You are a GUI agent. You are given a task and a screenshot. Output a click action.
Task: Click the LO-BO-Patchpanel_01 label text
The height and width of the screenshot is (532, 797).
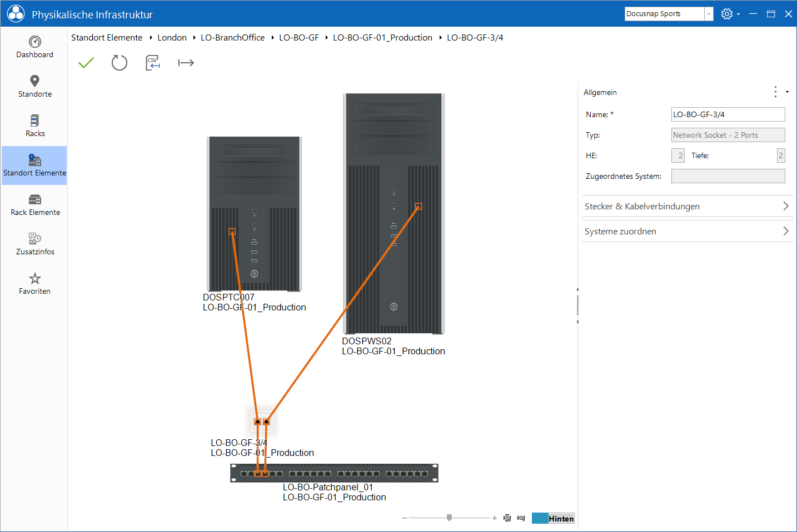(328, 487)
